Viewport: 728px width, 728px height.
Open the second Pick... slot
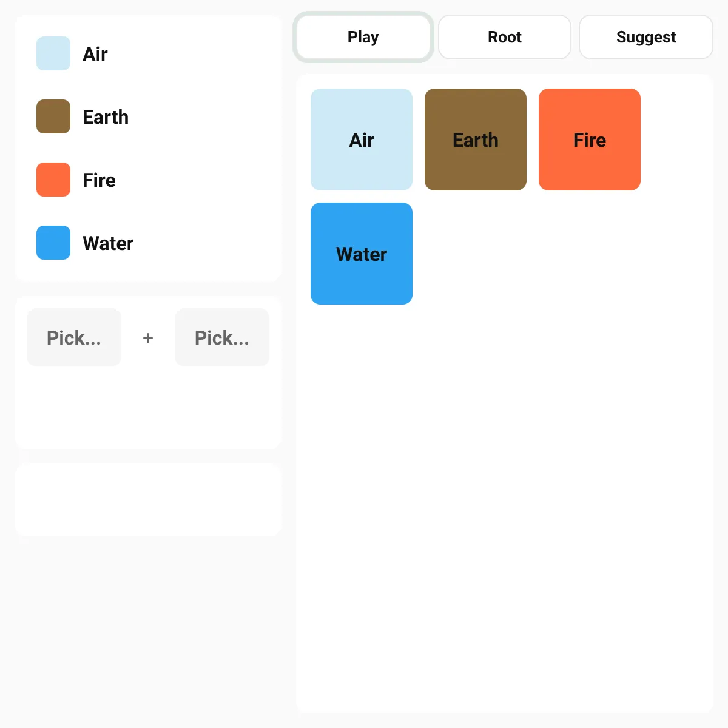[222, 337]
